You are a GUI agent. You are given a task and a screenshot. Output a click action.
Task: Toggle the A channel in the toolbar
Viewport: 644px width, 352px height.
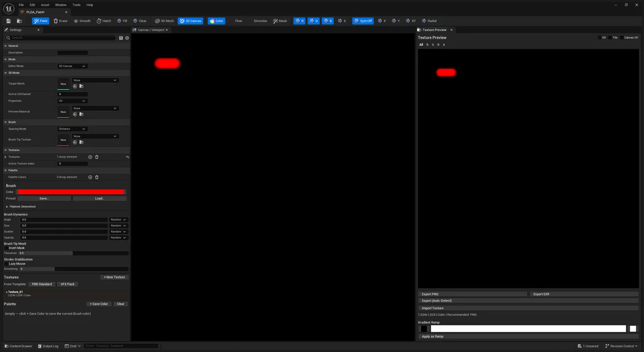pos(342,21)
